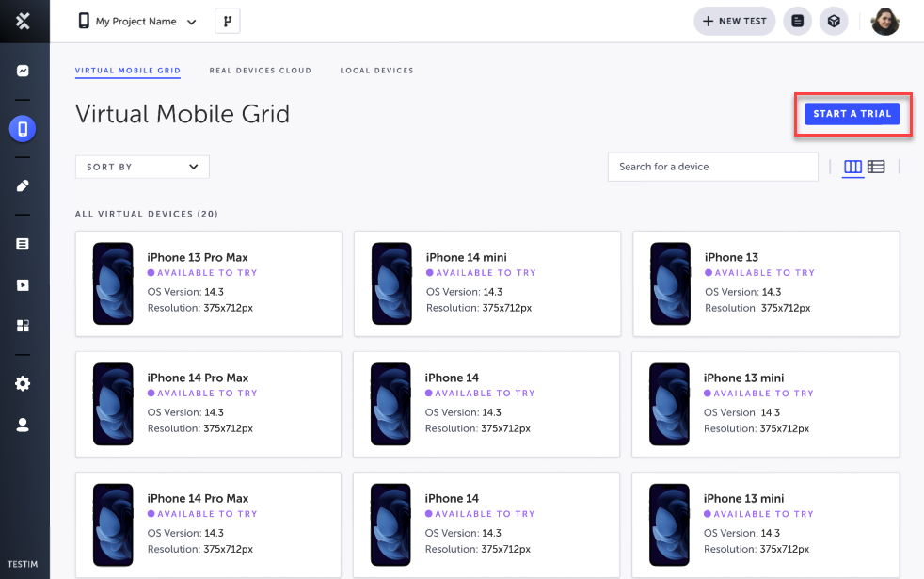The height and width of the screenshot is (579, 924).
Task: Click 'OS Version: 14.3' in iPhone 13 card
Action: (743, 292)
